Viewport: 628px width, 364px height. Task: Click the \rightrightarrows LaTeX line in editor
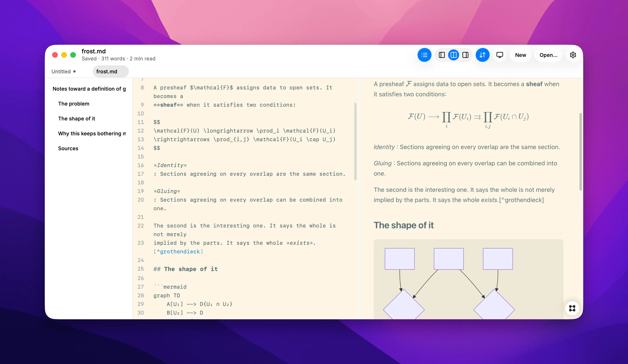244,140
